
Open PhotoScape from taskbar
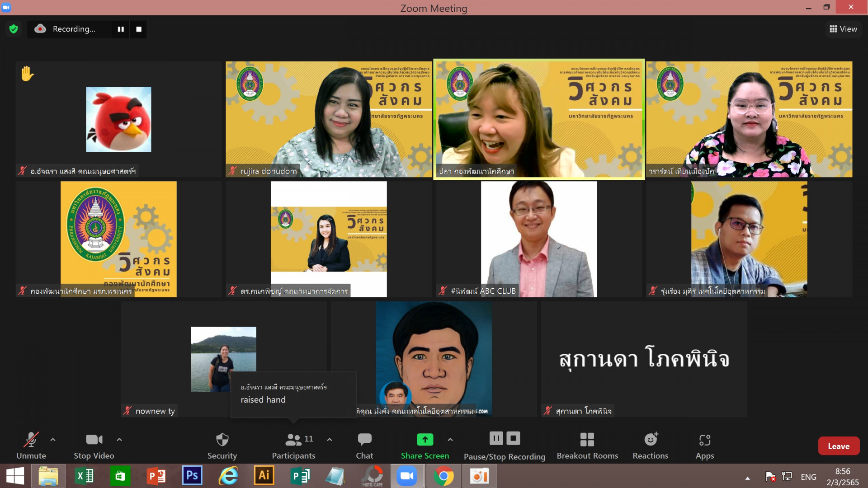click(373, 476)
